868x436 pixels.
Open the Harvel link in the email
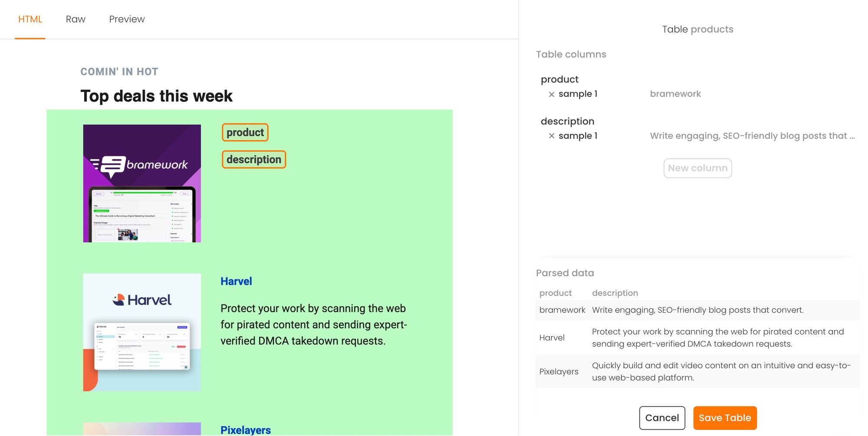coord(236,281)
